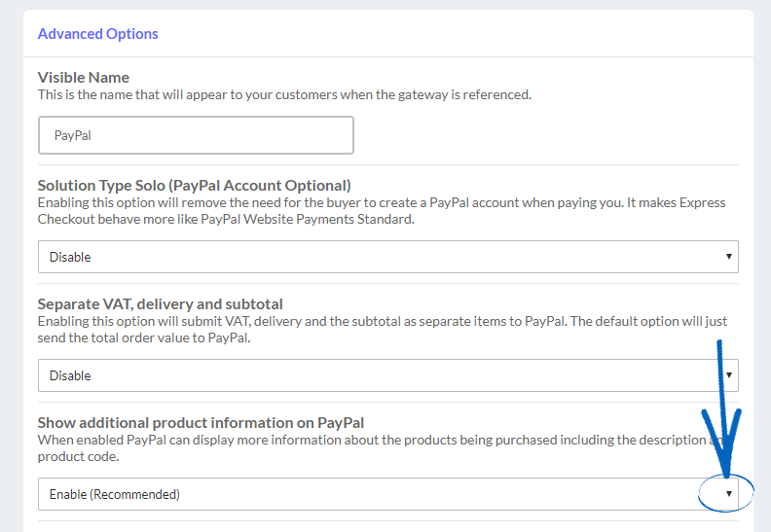Click the 'Disable' value under Solution Type Solo
771x532 pixels.
click(x=70, y=258)
